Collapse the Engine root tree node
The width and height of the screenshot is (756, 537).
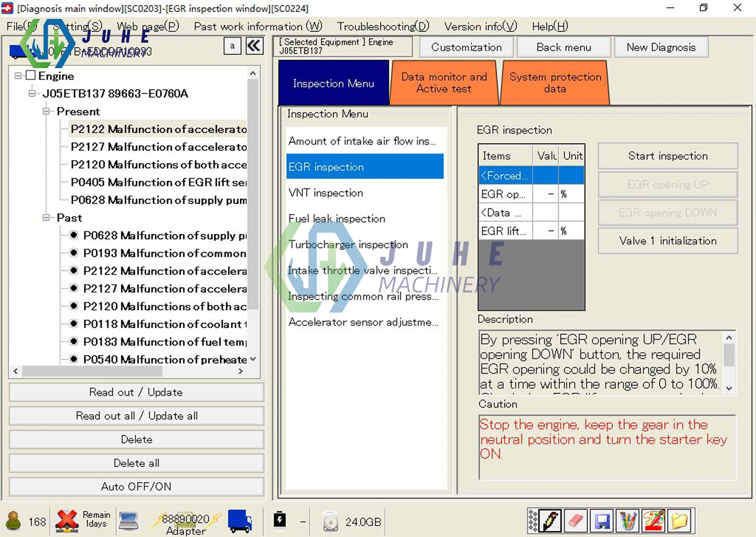pos(18,76)
